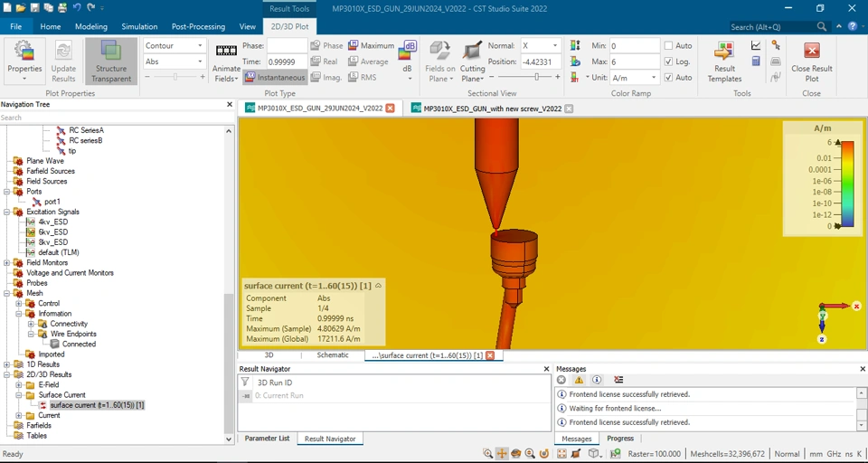The height and width of the screenshot is (463, 868).
Task: Expand the 1D Results tree node
Action: (6, 364)
